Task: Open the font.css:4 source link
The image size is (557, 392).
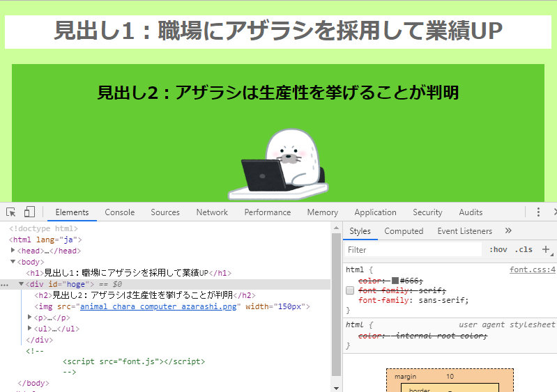Action: (x=532, y=269)
